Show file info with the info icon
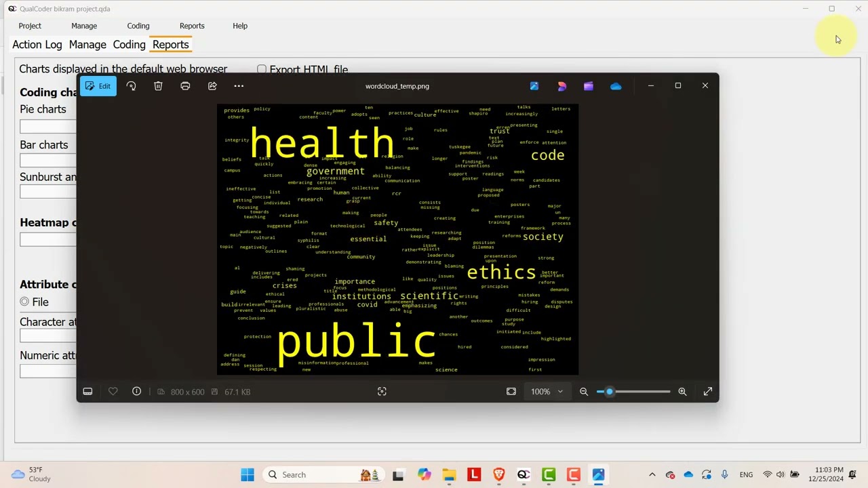 point(136,392)
